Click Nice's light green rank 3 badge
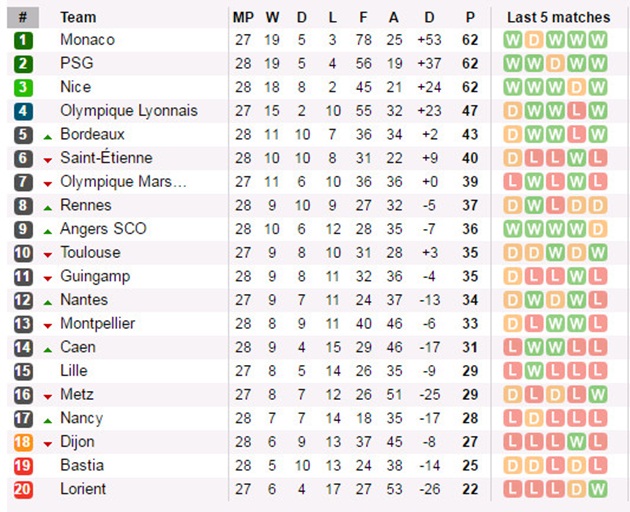The image size is (630, 512). coord(23,88)
